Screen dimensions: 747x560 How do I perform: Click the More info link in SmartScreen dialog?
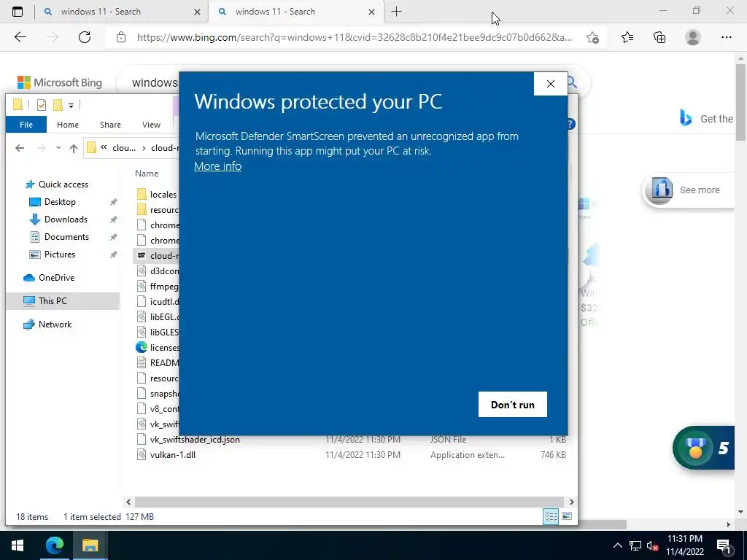click(217, 166)
